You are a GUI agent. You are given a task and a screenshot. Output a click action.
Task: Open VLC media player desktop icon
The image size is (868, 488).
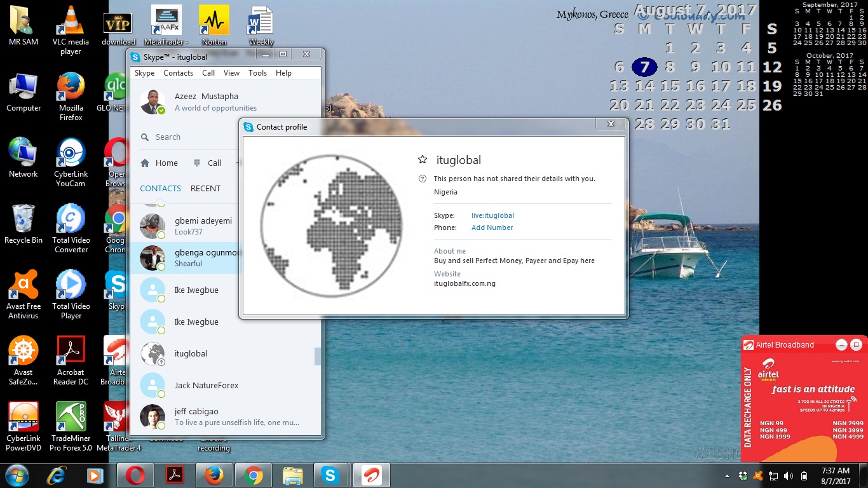click(71, 30)
